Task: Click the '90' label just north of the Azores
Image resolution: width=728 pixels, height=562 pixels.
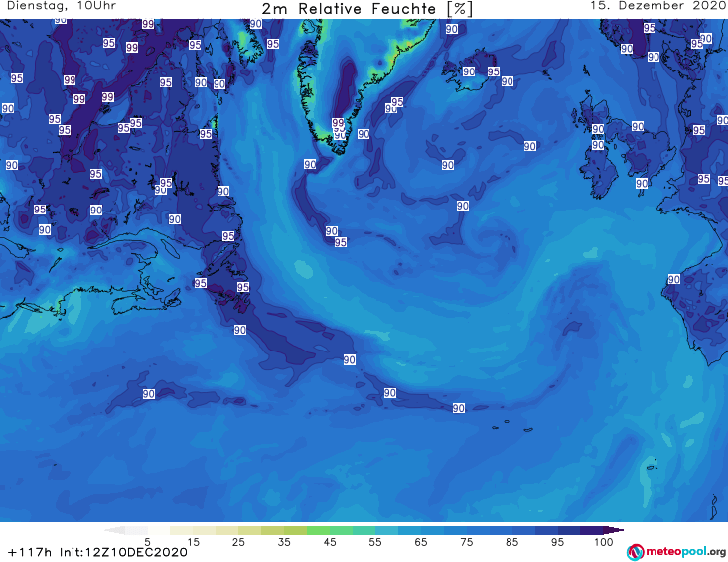Action: point(458,408)
